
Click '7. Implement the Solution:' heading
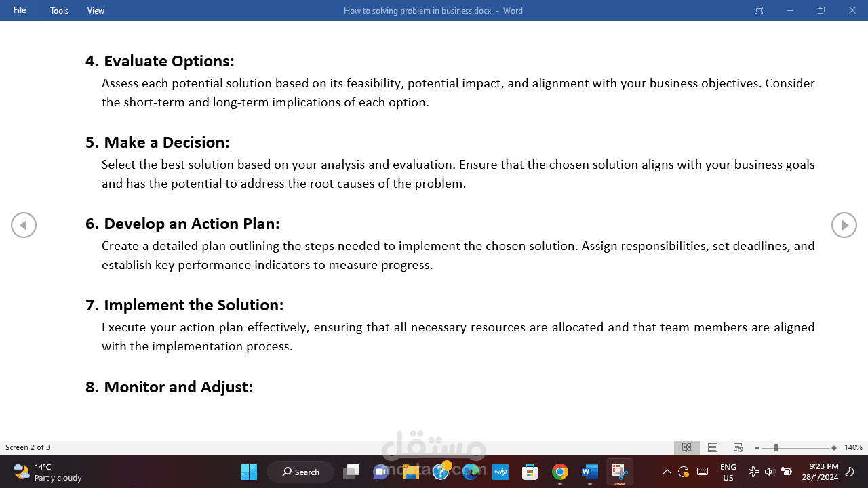pos(184,305)
